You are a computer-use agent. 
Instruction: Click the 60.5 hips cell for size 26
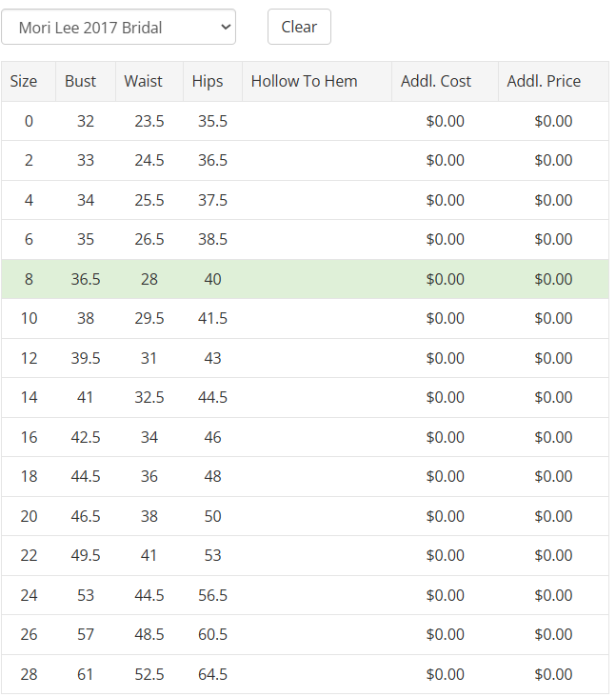click(212, 634)
